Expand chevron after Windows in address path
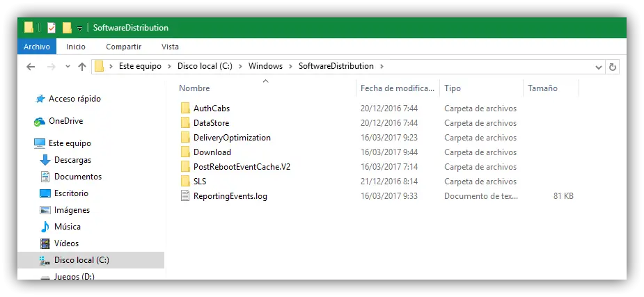This screenshot has height=297, width=644. point(290,66)
